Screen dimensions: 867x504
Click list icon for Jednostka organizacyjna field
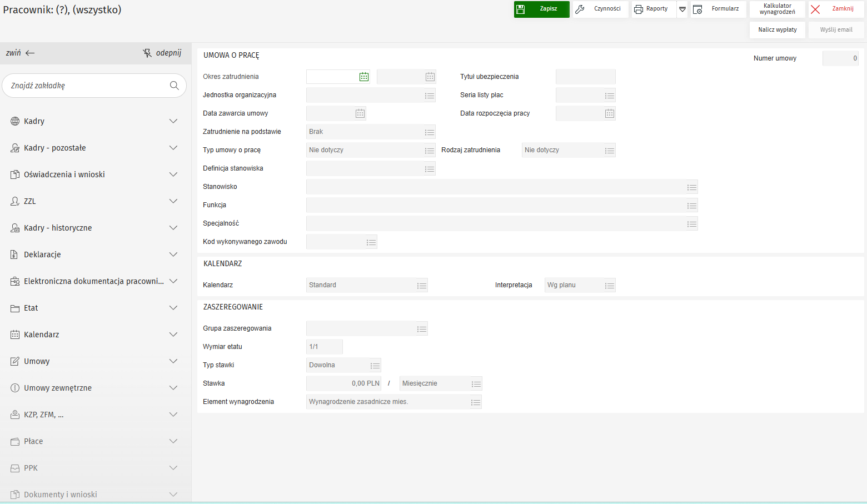(x=430, y=96)
